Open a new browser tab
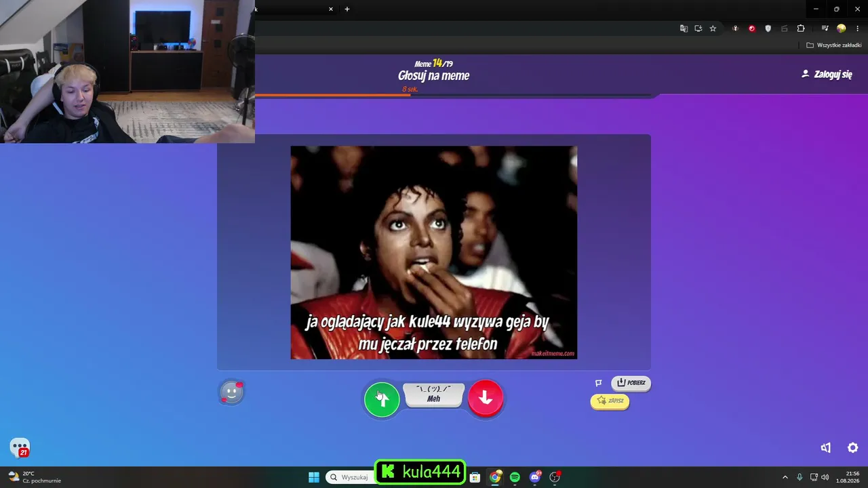 pyautogui.click(x=347, y=9)
